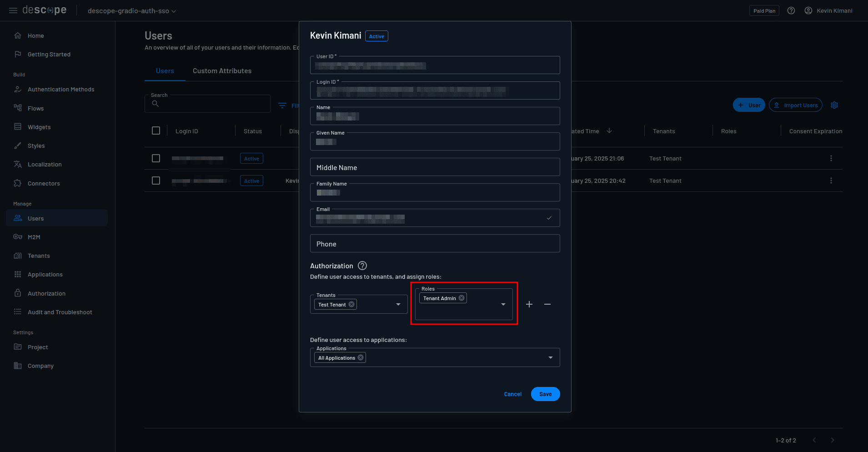Open the help icon in top bar
Viewport: 868px width, 452px height.
pos(791,10)
